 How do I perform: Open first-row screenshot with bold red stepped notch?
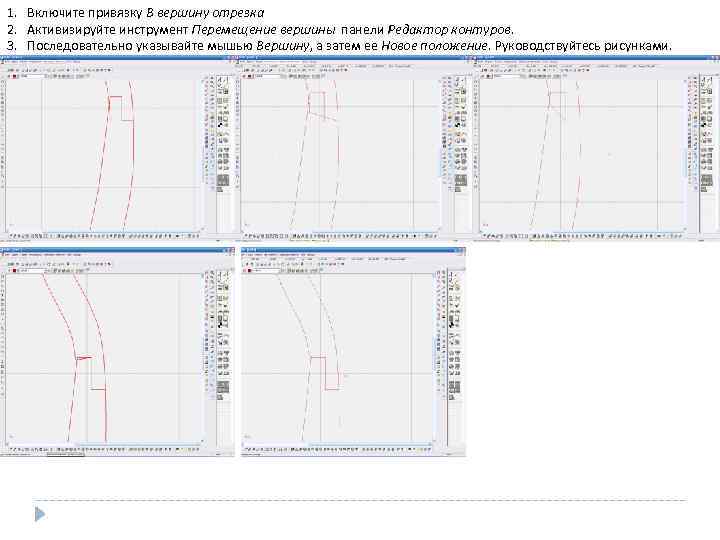[x=118, y=148]
